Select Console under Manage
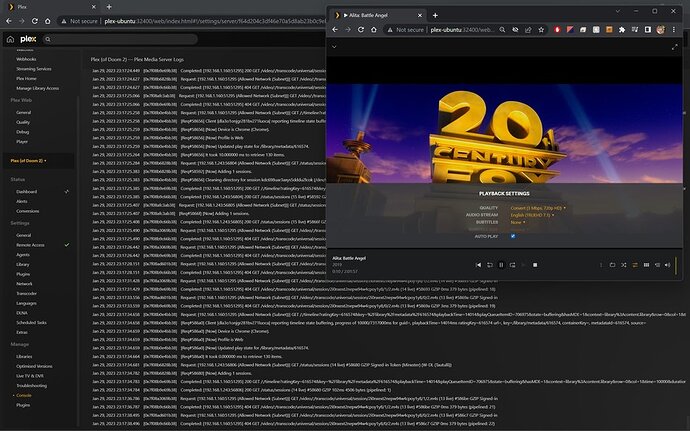 click(x=24, y=395)
